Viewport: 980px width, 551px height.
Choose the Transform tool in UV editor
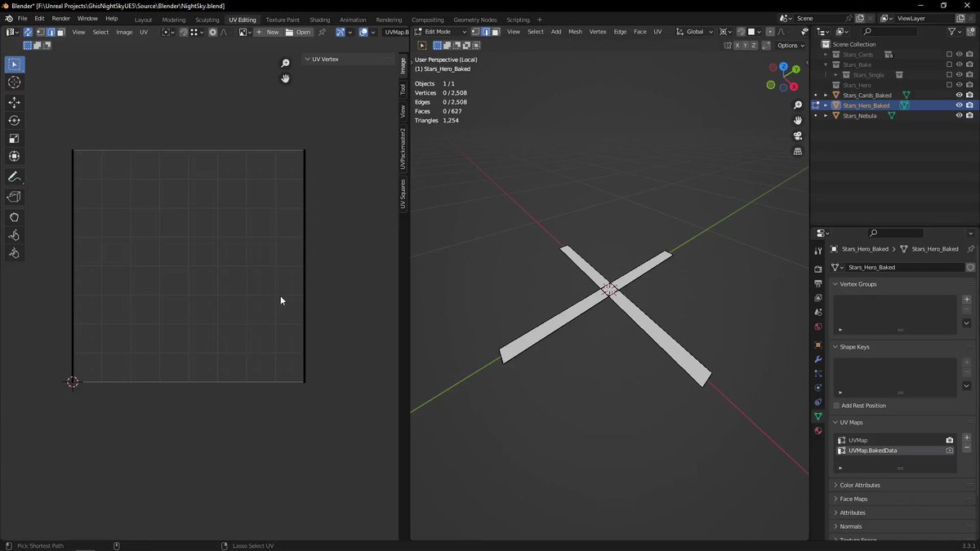point(15,157)
